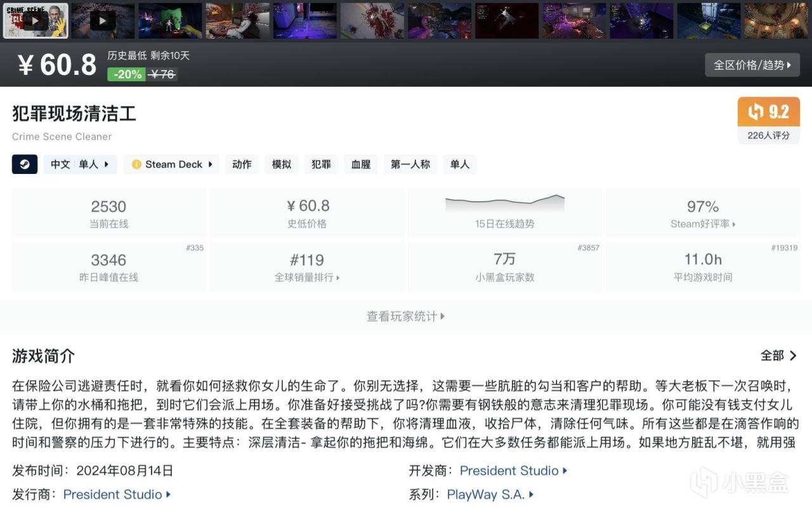
Task: Play the second video thumbnail
Action: (x=103, y=21)
